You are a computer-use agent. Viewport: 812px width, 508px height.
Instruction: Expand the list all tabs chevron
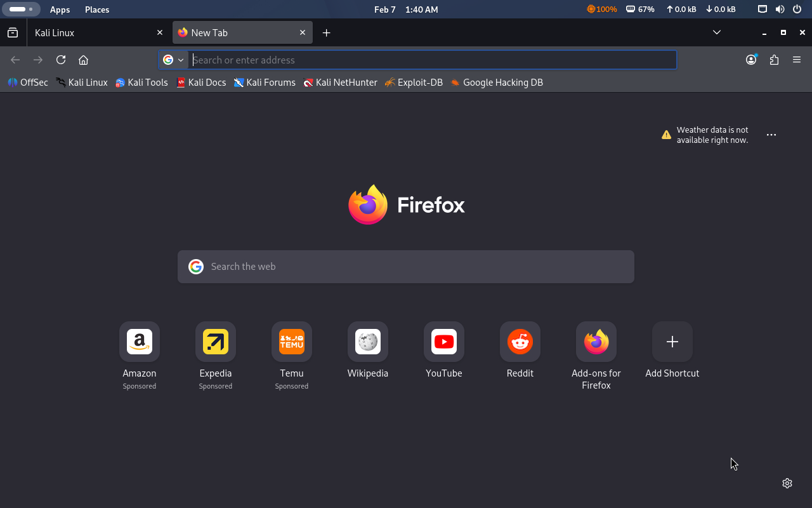tap(717, 32)
